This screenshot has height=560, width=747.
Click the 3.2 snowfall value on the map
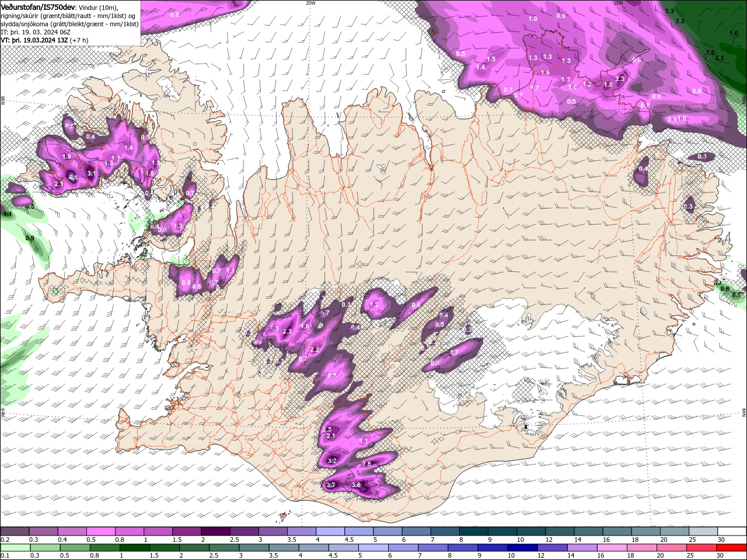coord(333,461)
